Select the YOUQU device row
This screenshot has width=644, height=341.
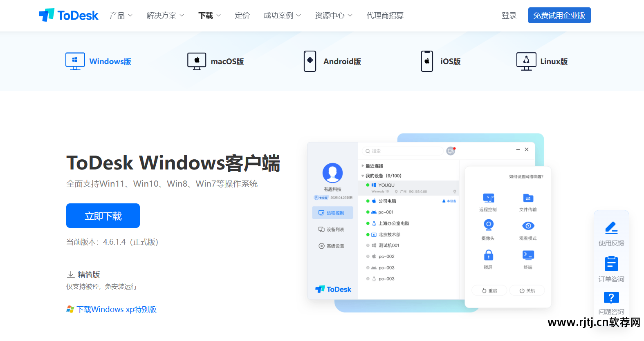coord(408,188)
